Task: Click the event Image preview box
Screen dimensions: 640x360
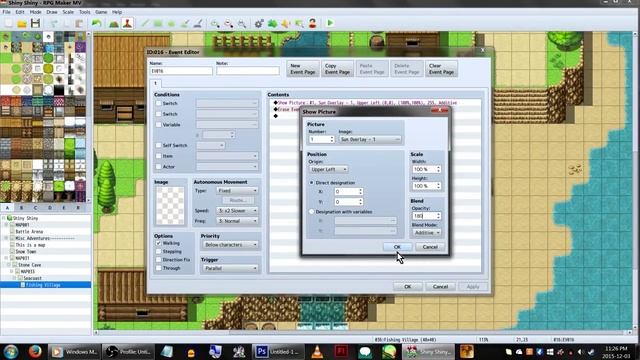Action: (x=170, y=205)
